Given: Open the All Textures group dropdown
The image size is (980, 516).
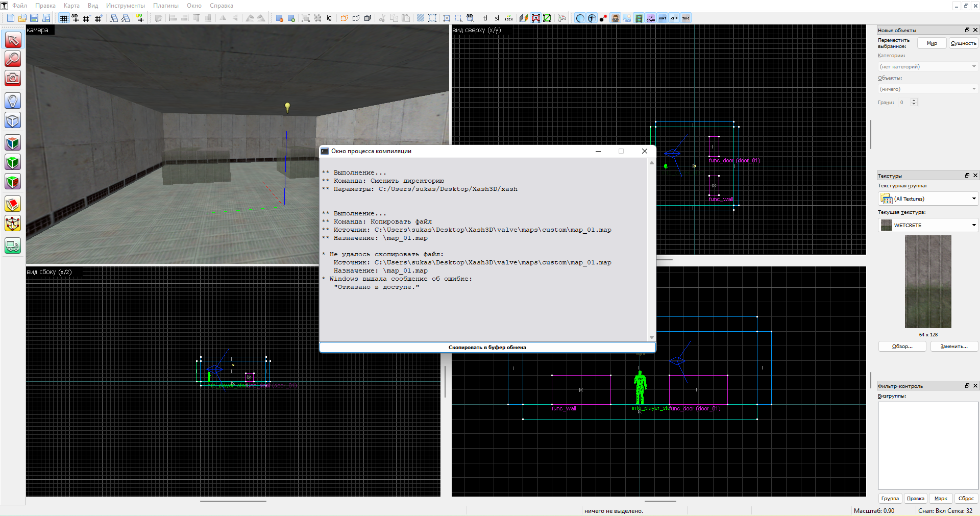Looking at the screenshot, I should tap(928, 199).
